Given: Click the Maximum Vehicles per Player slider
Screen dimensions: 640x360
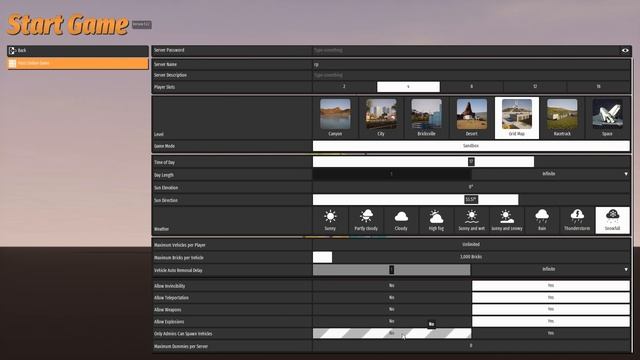Looking at the screenshot, I should coord(471,244).
